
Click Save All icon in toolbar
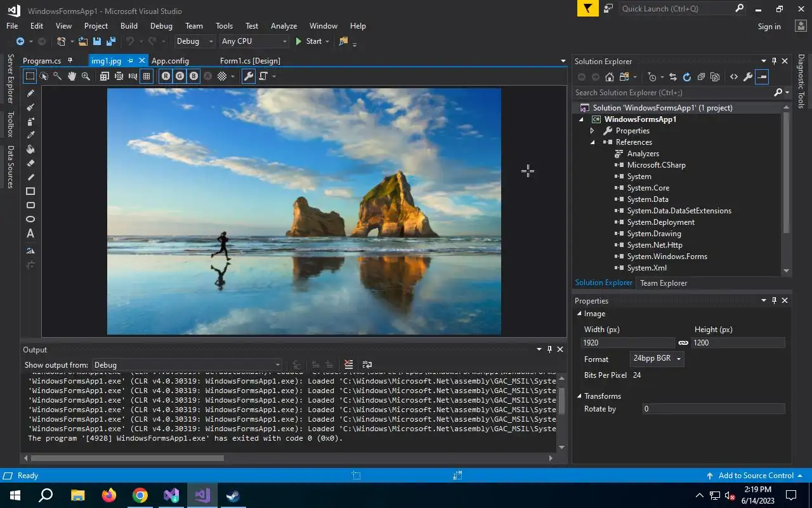111,41
